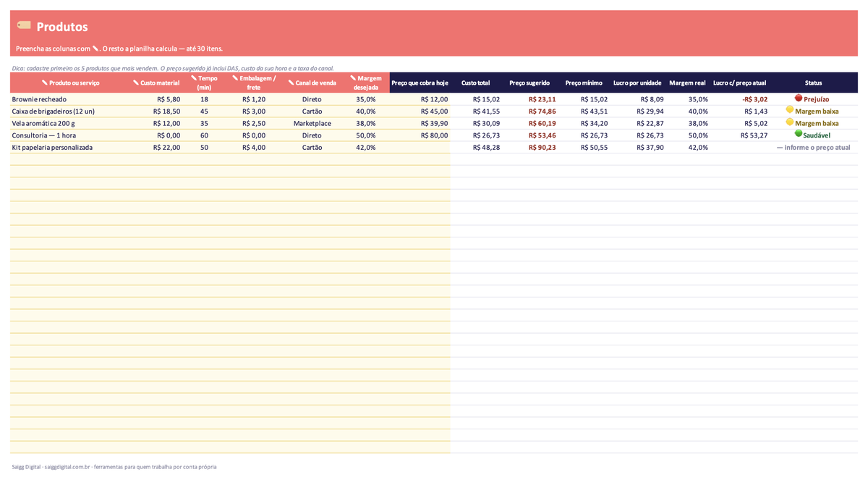
Task: Click the Lucro por unidade header
Action: point(637,83)
